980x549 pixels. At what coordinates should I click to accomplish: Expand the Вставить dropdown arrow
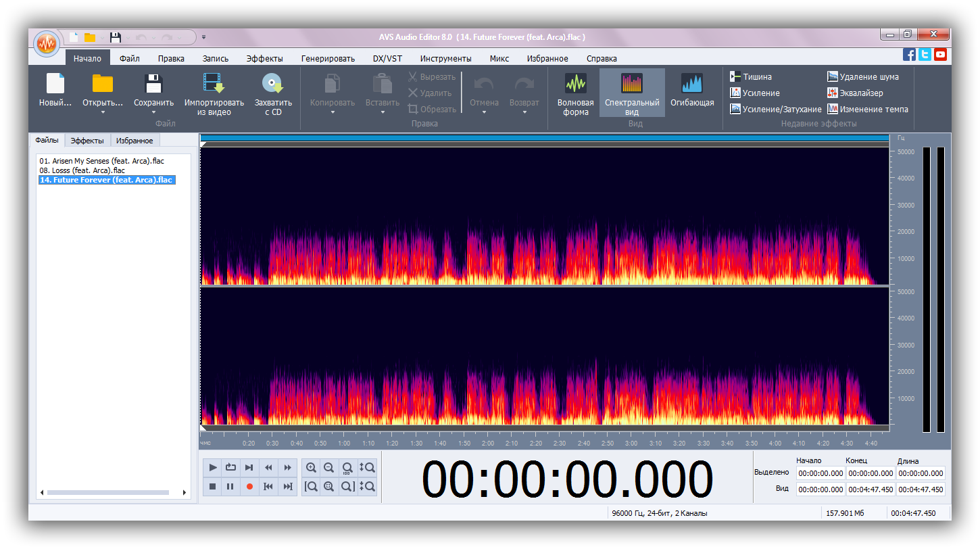point(383,112)
